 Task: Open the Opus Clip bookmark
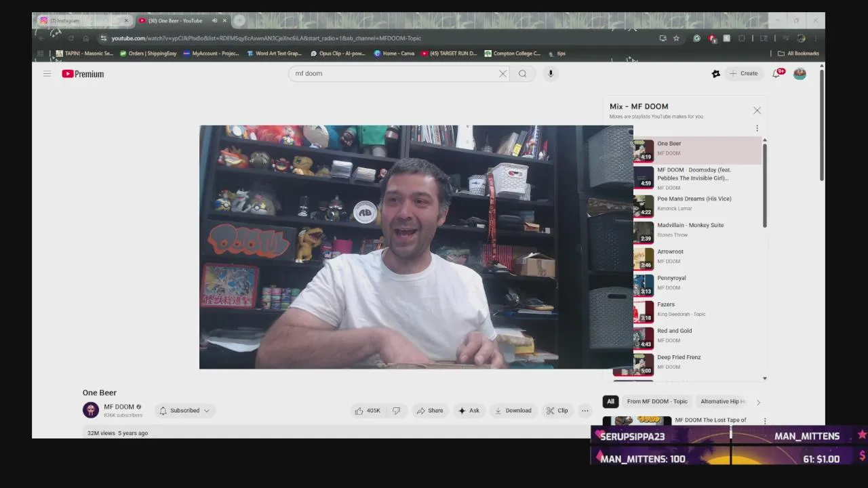point(338,53)
